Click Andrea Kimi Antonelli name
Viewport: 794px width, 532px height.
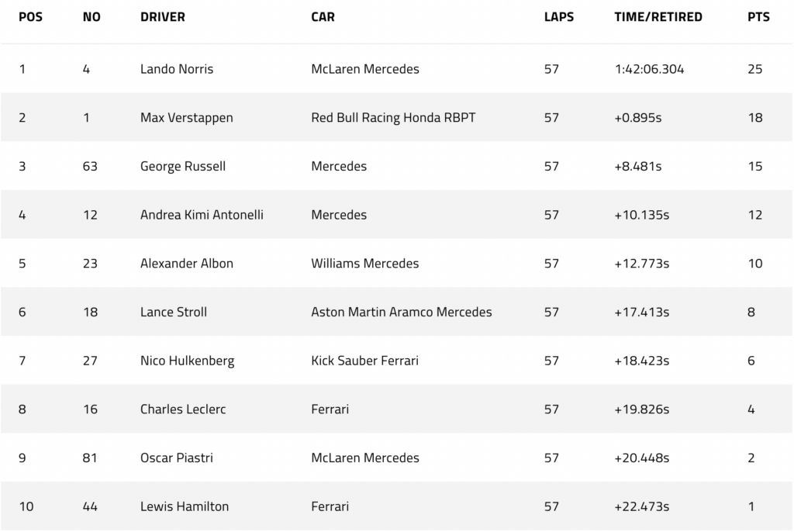[202, 215]
